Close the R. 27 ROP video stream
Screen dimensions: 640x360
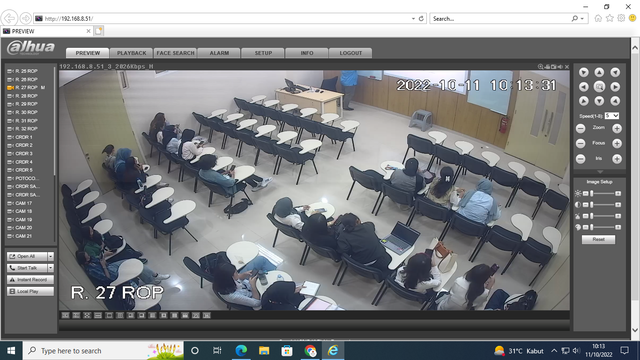tap(567, 67)
